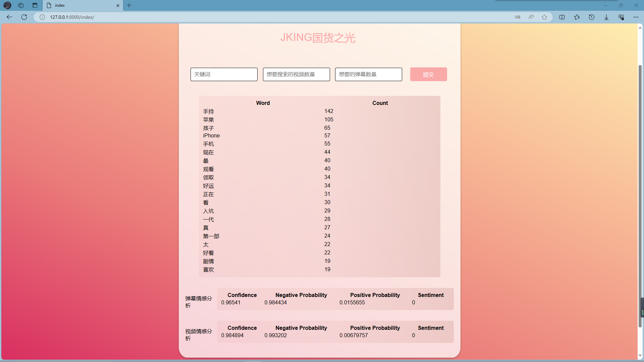Click count value 57
This screenshot has height=362, width=644.
pos(327,136)
